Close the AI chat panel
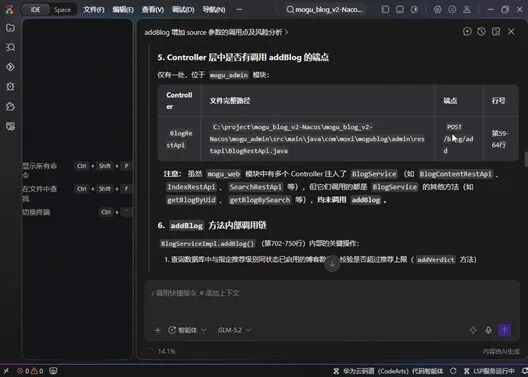Viewport: 528px width, 377px height. (x=511, y=32)
